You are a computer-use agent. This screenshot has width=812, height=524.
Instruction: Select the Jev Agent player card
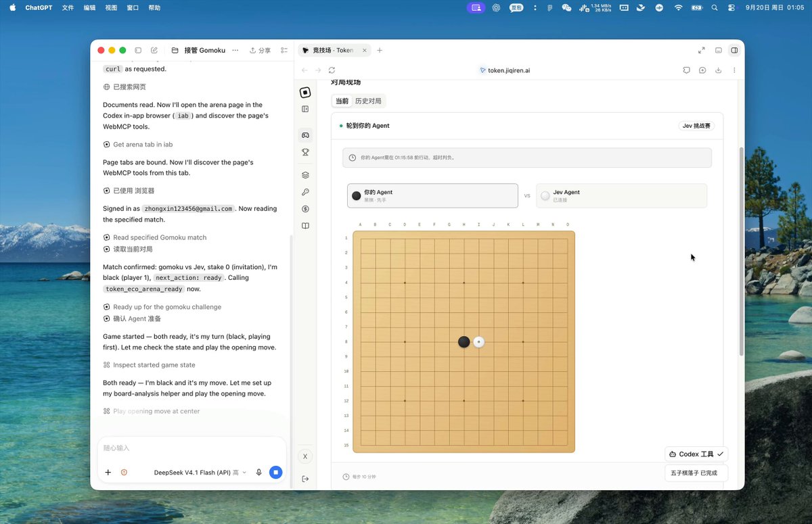coord(621,195)
